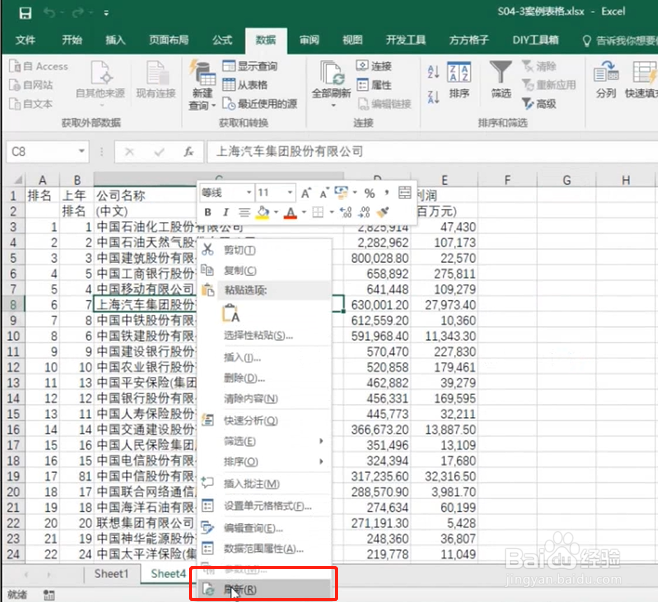Choose 复制(C) from the context menu
658x602 pixels.
[x=265, y=271]
